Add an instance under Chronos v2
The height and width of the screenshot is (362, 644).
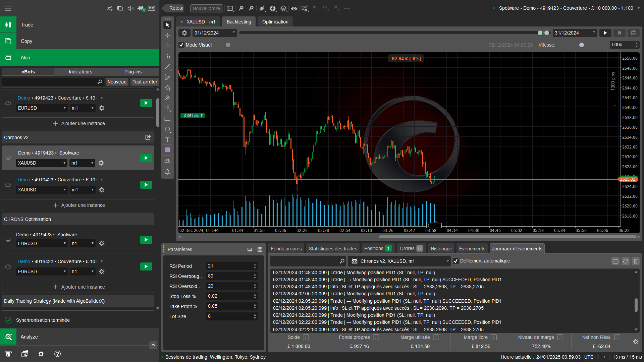78,205
